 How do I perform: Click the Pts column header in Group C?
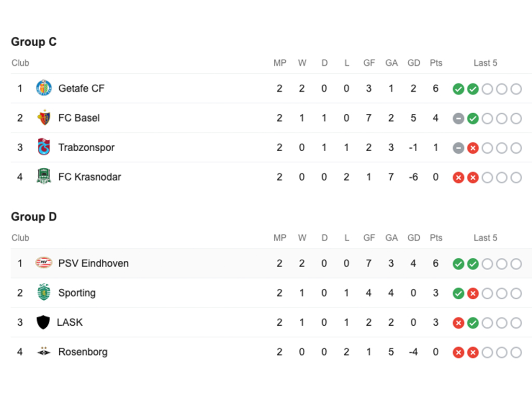(x=436, y=63)
